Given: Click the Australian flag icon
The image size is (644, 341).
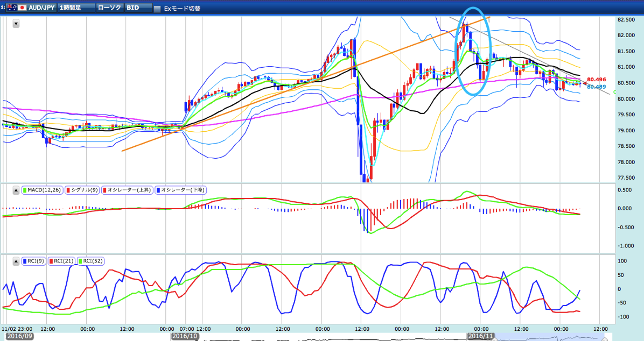Looking at the screenshot, I should (x=11, y=8).
